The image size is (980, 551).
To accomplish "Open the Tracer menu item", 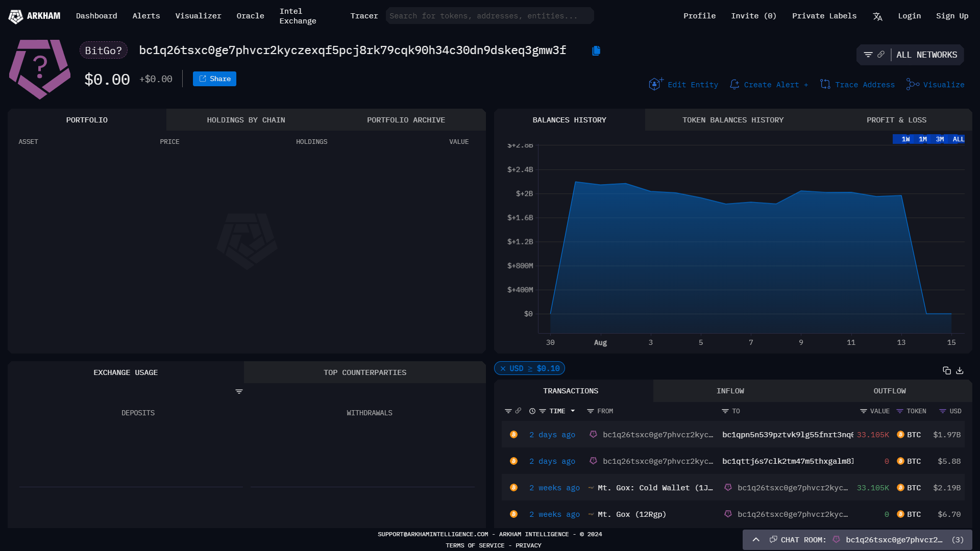I will coord(364,16).
